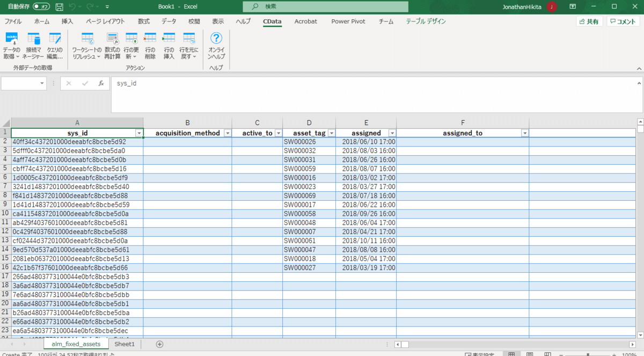Add a new sheet with plus button

(x=159, y=344)
